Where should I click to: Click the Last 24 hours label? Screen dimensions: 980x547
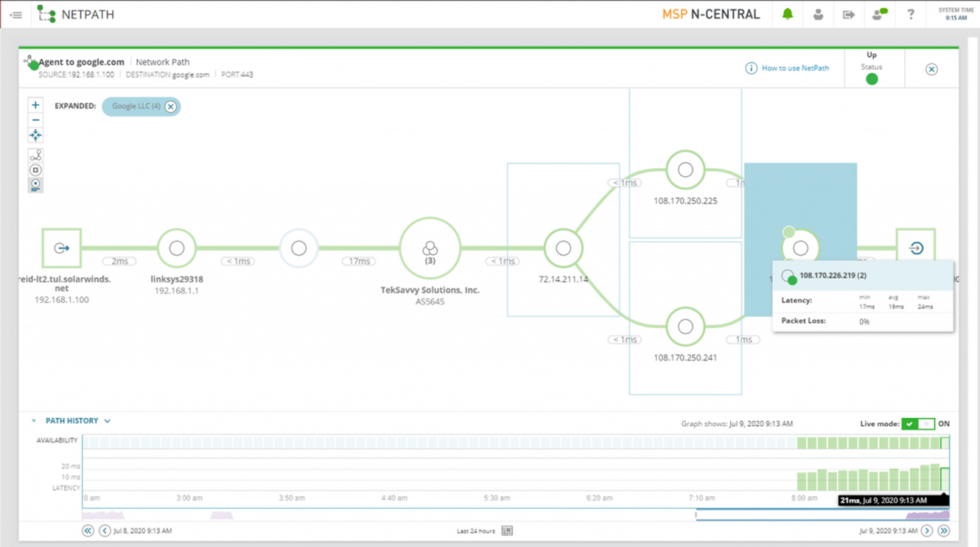pos(478,531)
